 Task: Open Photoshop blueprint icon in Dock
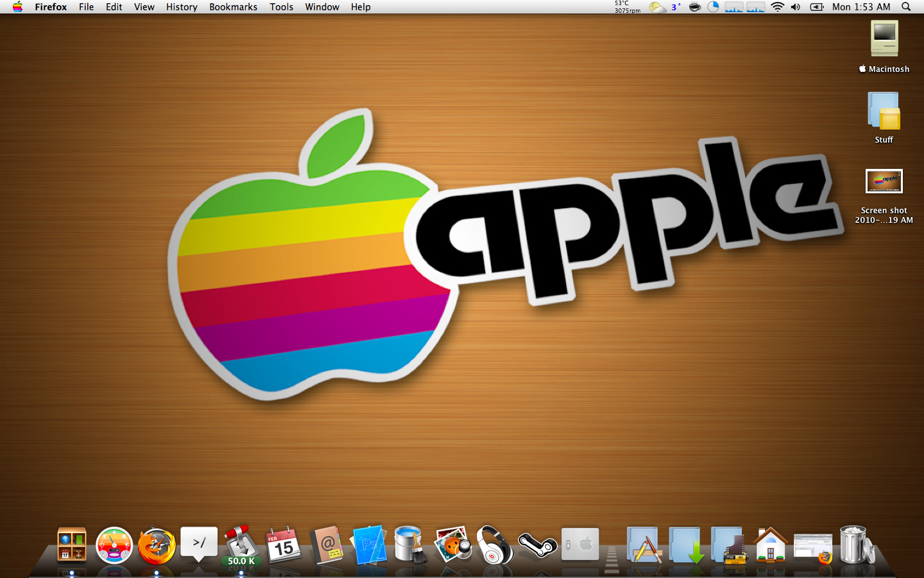pos(369,545)
